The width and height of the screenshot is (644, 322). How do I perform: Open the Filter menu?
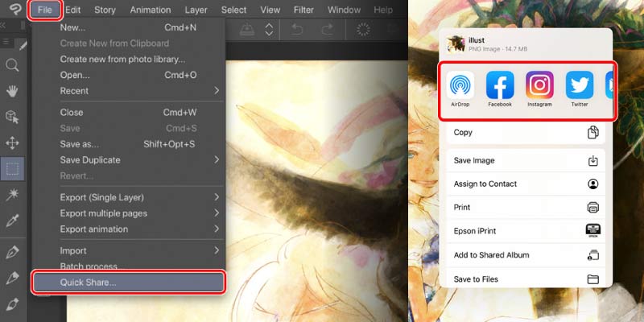[x=303, y=10]
